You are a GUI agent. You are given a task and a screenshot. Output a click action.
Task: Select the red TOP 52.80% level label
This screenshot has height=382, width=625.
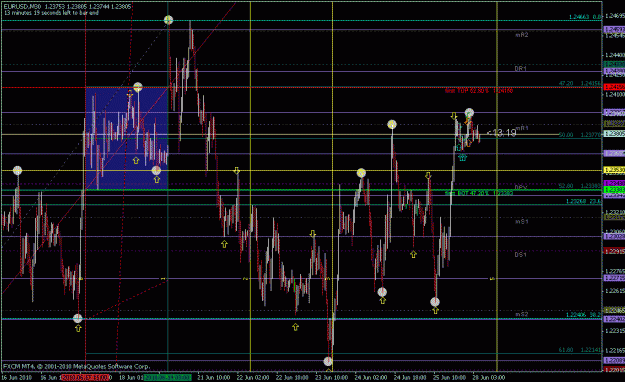click(479, 91)
